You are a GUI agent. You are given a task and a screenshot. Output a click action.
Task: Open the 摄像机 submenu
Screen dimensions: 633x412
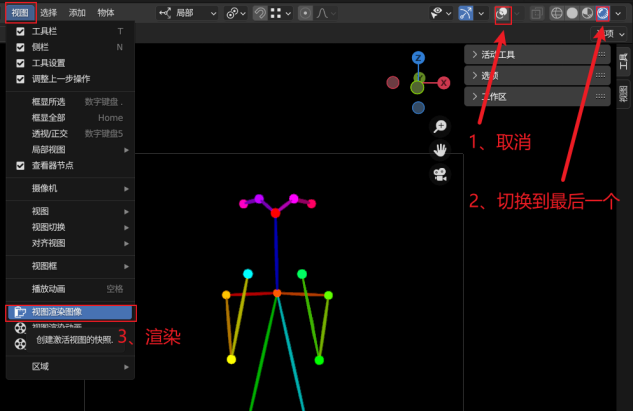pyautogui.click(x=70, y=188)
